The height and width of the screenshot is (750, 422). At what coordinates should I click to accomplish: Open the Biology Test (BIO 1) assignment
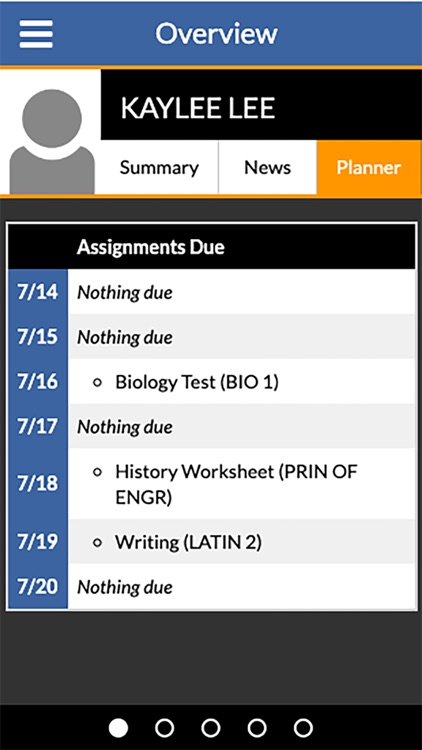click(197, 382)
